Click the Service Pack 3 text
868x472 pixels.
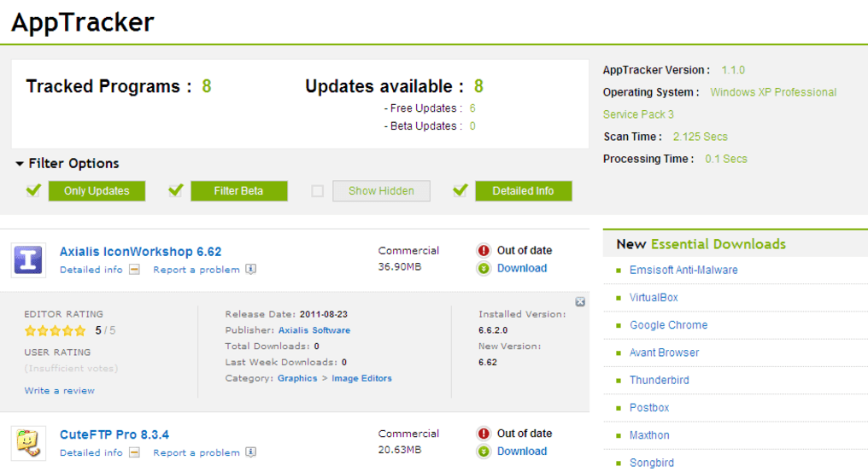point(638,114)
